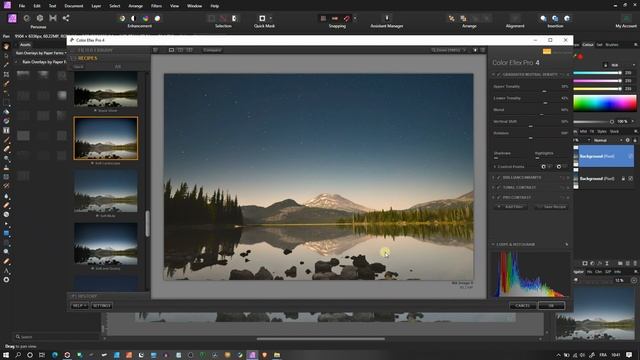Open the Rain Overlays by Paper Farms dropdown

[x=41, y=53]
